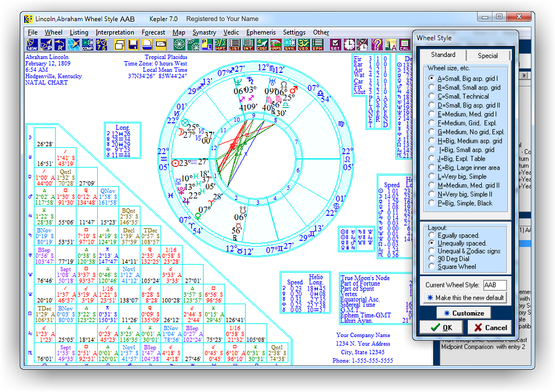
Task: Click the 9 7 5 harmonic chart icon
Action: [101, 45]
